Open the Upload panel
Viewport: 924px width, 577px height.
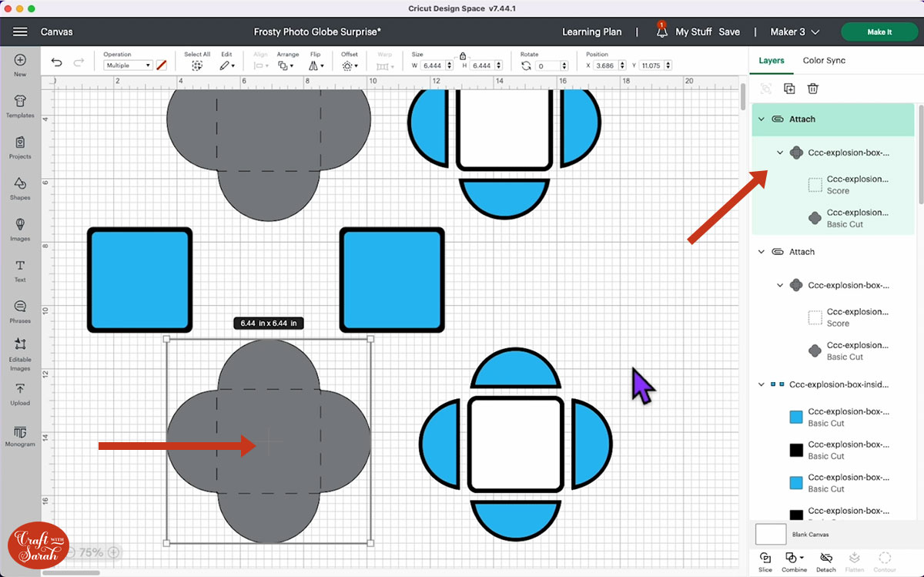pos(20,393)
